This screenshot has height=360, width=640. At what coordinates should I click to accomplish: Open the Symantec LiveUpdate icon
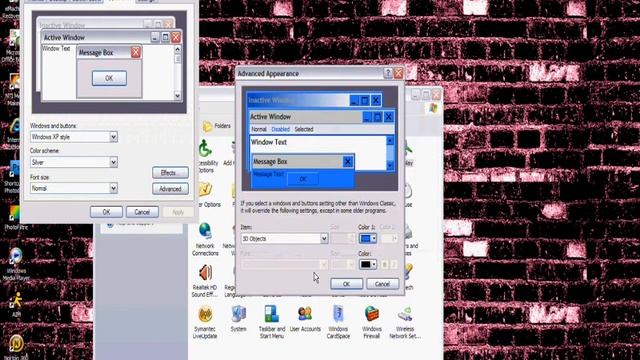205,322
